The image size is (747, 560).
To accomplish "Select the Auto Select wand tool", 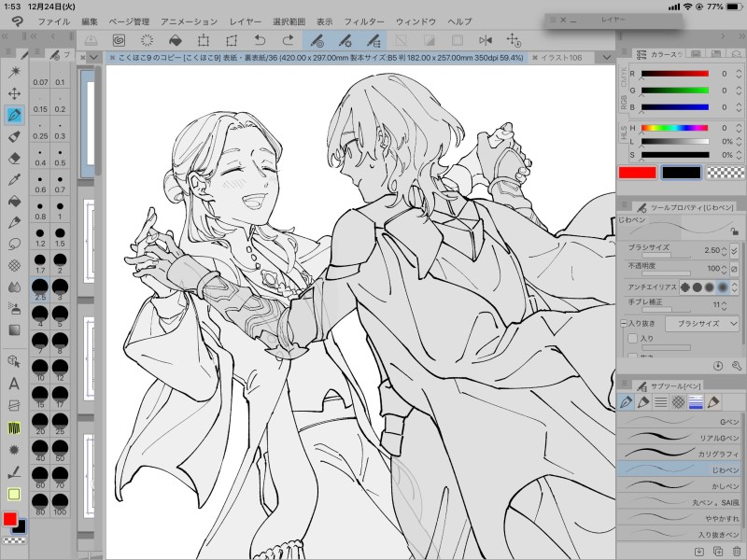I will pyautogui.click(x=14, y=72).
